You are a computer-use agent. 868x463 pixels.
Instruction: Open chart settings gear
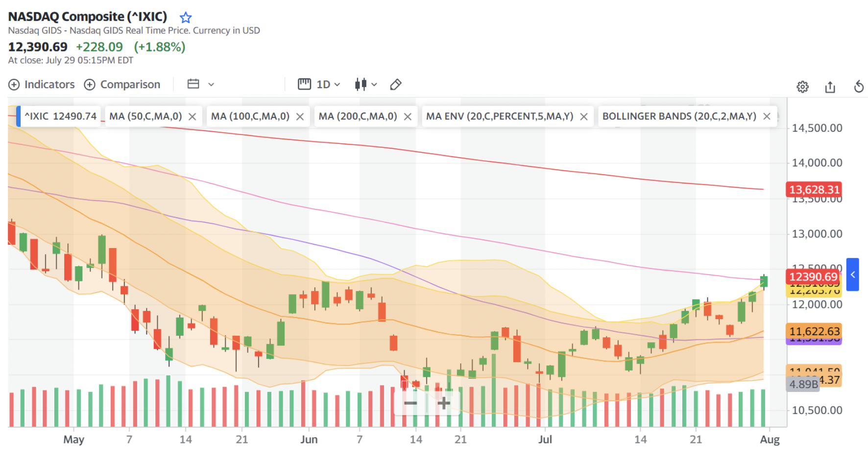[802, 87]
